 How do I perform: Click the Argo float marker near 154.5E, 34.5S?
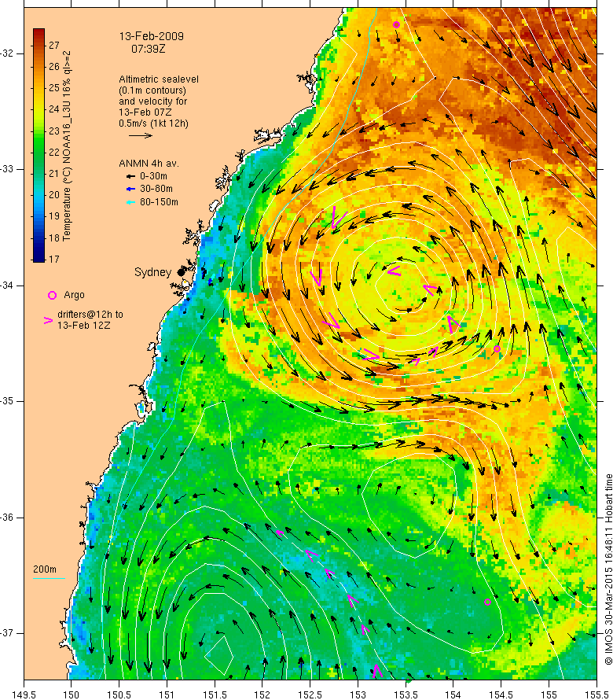497,348
